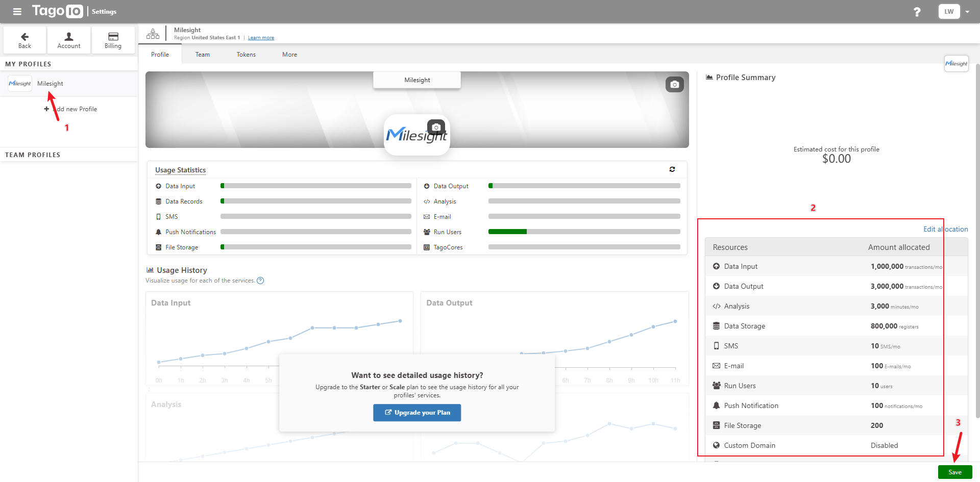Click the E-mail envelope icon in statistics
This screenshot has height=482, width=980.
(427, 217)
